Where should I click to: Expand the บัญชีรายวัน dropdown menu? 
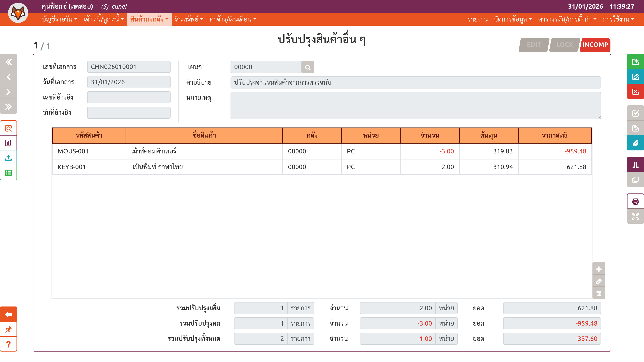click(x=60, y=19)
